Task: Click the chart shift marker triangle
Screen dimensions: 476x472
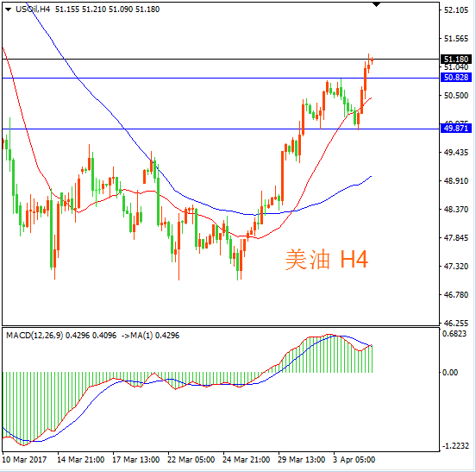Action: [376, 4]
